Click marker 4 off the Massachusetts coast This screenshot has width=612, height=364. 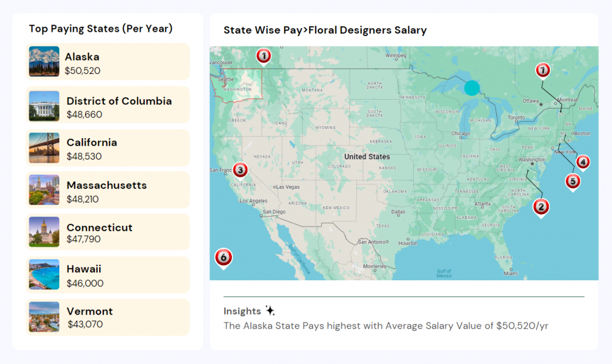(x=583, y=163)
